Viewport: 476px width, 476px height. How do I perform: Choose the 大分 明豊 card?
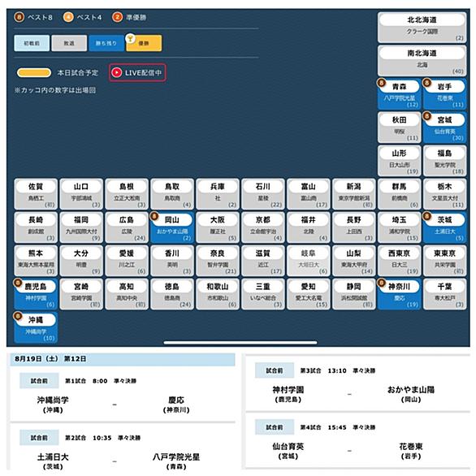[x=81, y=261]
